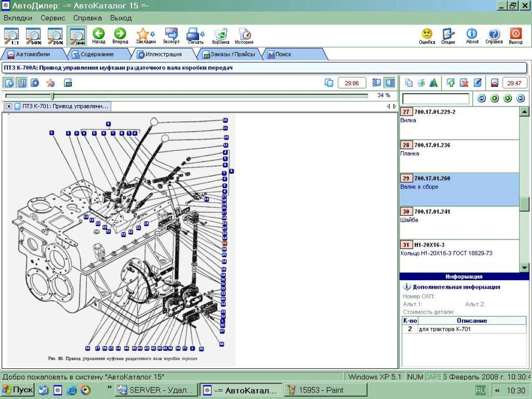Toggle side panel layout button

[x=390, y=83]
